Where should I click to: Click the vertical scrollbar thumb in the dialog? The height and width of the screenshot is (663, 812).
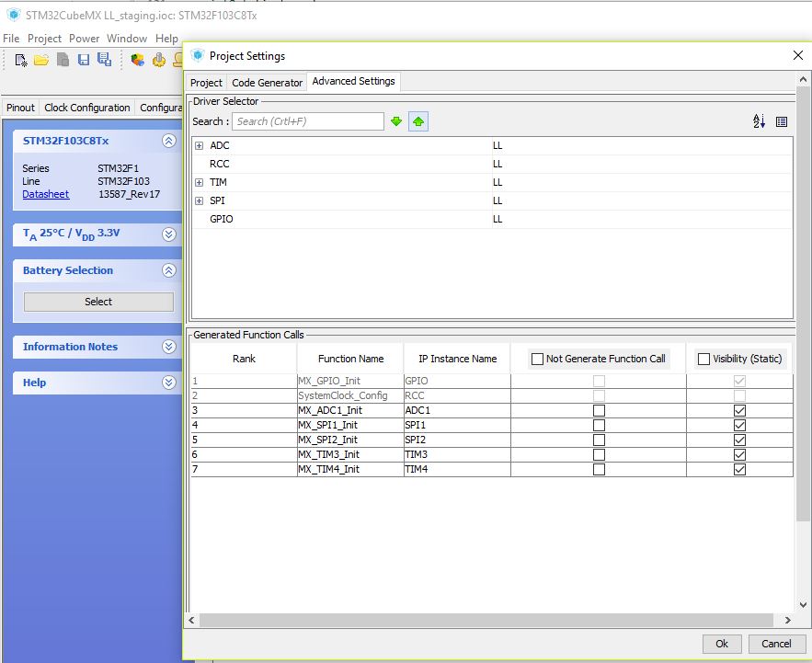(802, 304)
